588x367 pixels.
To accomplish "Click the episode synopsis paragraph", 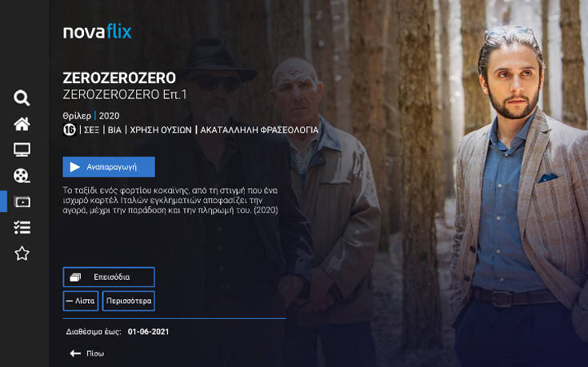I will pos(170,201).
